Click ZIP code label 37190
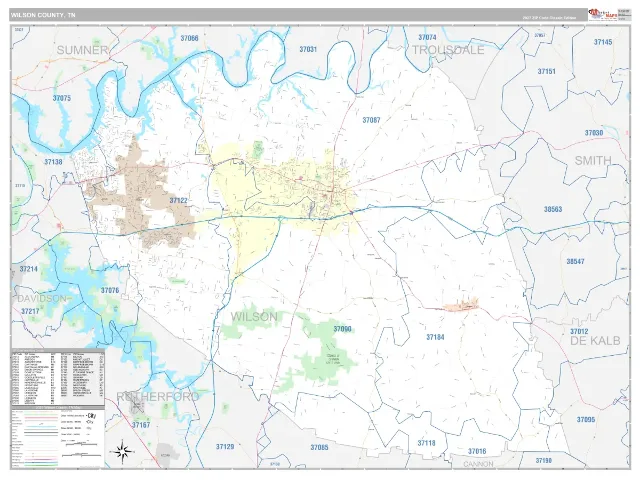 point(544,461)
